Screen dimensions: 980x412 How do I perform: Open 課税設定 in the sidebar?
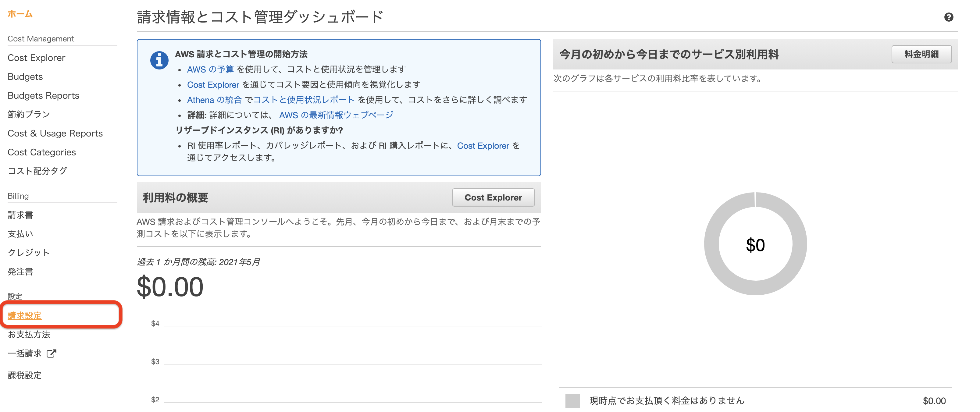(25, 375)
